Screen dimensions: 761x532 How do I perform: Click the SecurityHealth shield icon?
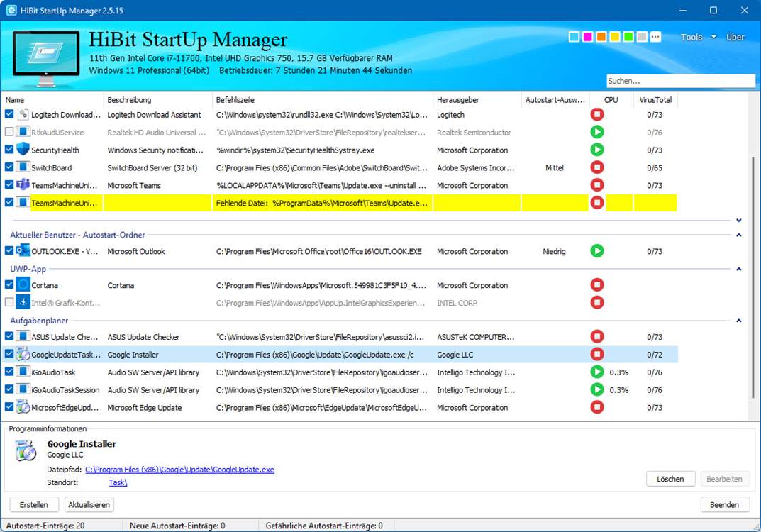click(23, 150)
